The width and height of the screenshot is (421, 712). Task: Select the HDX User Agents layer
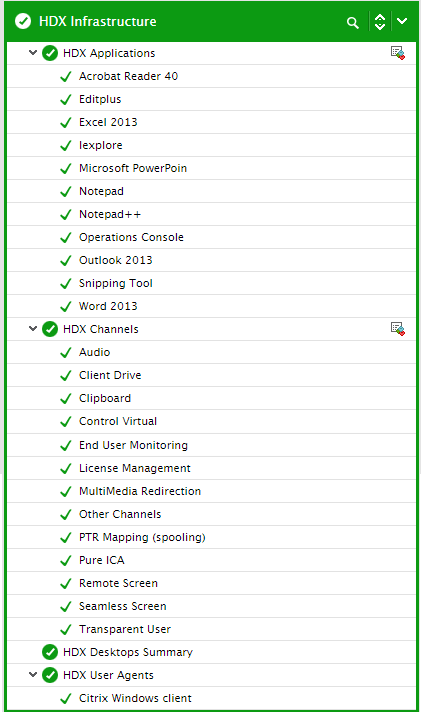click(109, 675)
